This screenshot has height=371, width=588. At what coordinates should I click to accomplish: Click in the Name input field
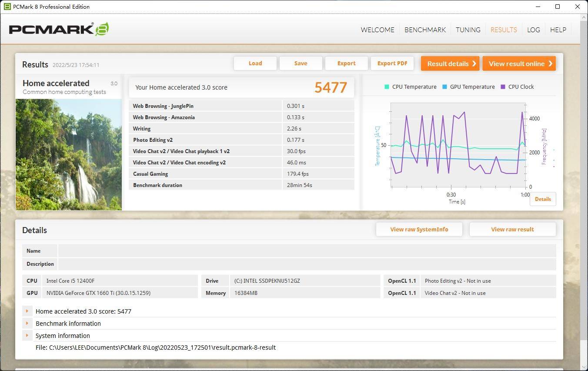(x=307, y=251)
